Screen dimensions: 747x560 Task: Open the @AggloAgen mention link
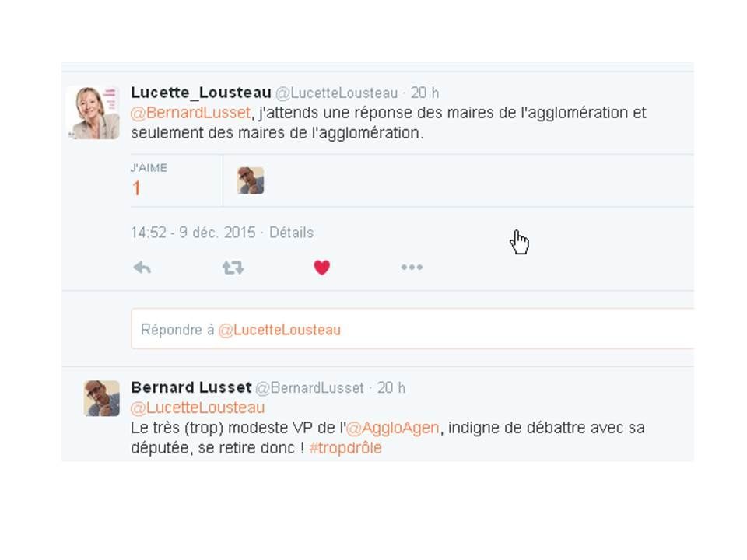tap(392, 428)
